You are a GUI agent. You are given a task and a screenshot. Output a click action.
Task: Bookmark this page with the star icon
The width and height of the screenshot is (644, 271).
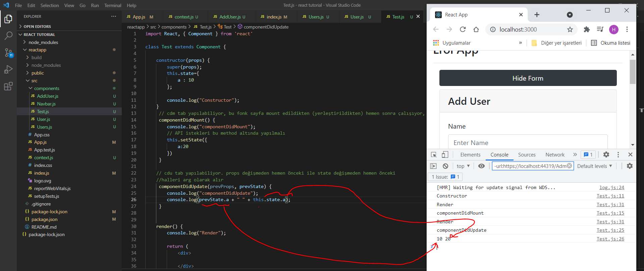click(570, 30)
